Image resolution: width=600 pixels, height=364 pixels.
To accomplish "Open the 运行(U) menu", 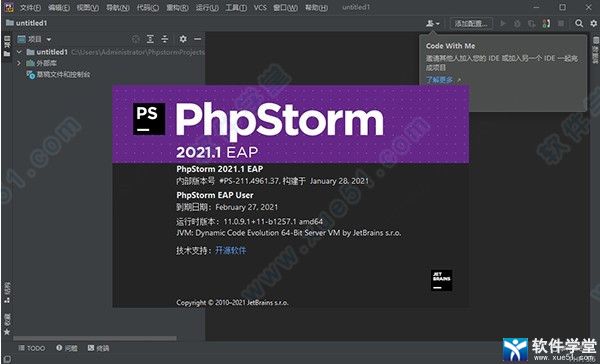I will coord(207,8).
